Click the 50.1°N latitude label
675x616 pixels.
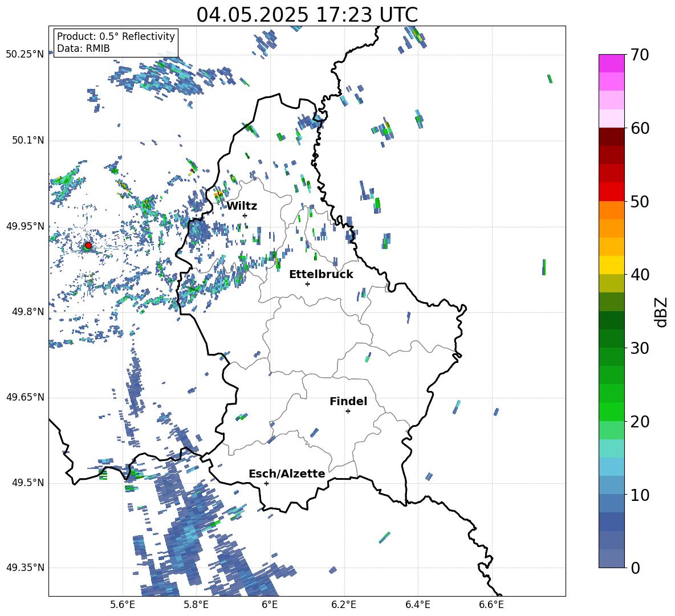click(28, 141)
